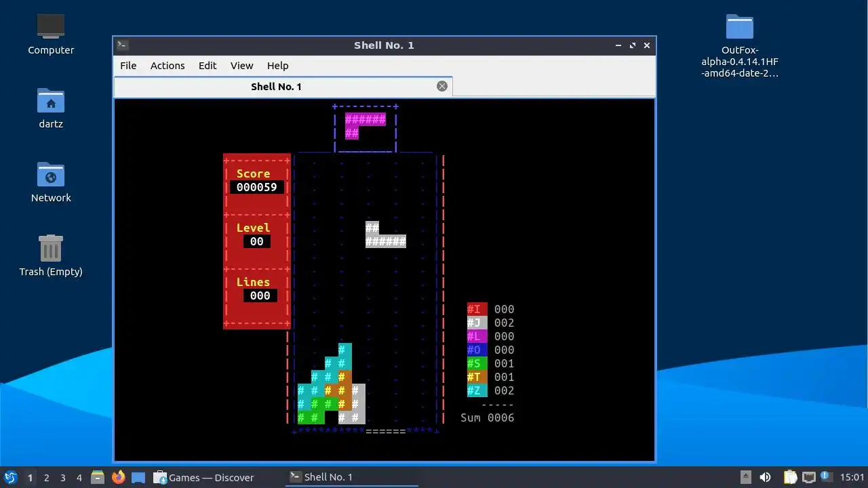Maximize the Shell No. 1 window
Image resolution: width=868 pixels, height=488 pixels.
click(633, 45)
